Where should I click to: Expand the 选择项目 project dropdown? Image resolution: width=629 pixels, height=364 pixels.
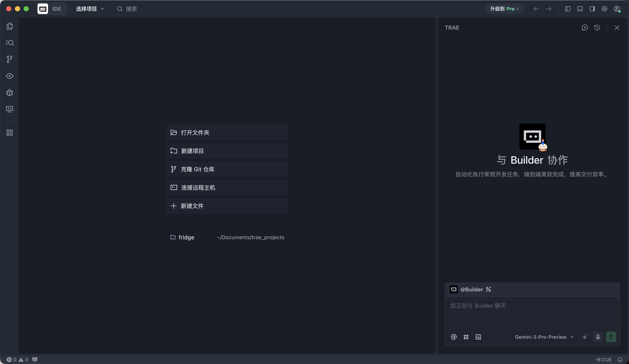coord(90,9)
